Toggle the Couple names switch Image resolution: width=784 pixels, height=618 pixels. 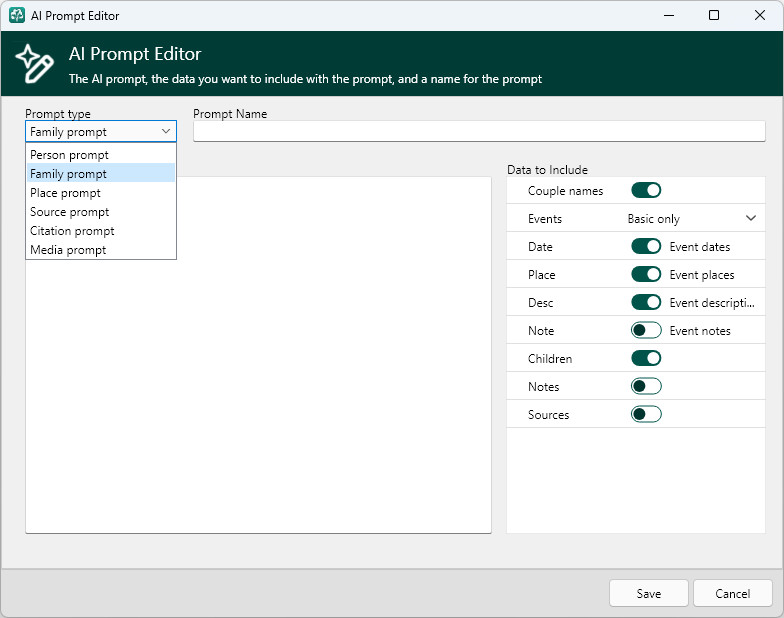(646, 190)
